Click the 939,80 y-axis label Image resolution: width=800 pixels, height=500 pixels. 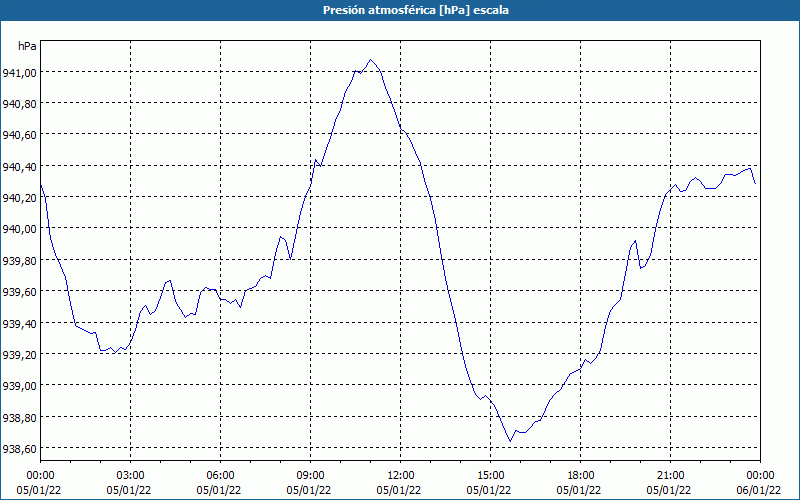(20, 261)
